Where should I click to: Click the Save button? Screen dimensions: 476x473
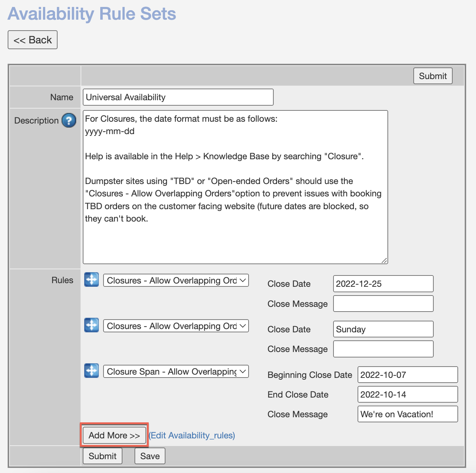[150, 456]
